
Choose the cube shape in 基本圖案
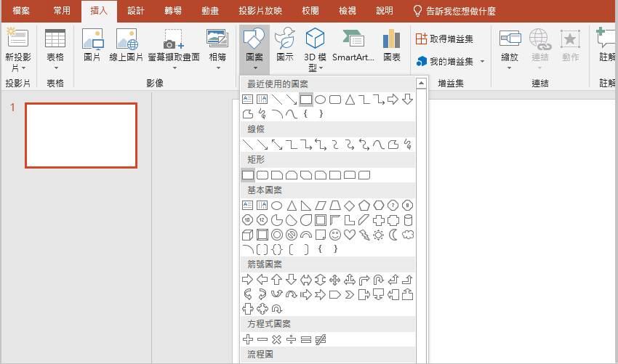(247, 235)
